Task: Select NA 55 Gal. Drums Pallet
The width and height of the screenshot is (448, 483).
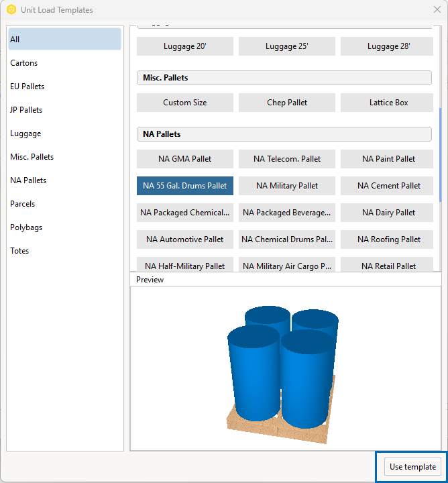Action: click(185, 186)
